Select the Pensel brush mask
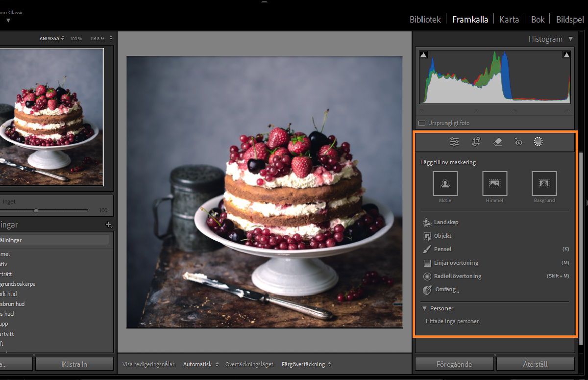588x380 pixels. click(442, 249)
